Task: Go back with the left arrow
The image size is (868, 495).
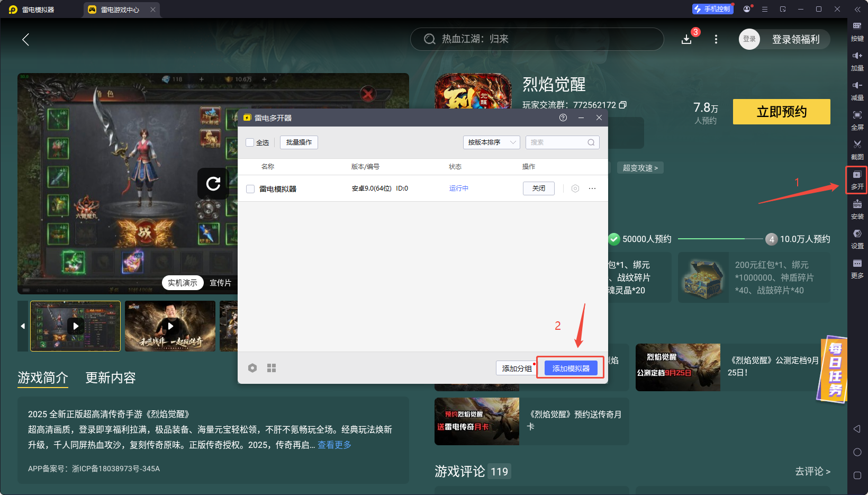Action: 25,39
